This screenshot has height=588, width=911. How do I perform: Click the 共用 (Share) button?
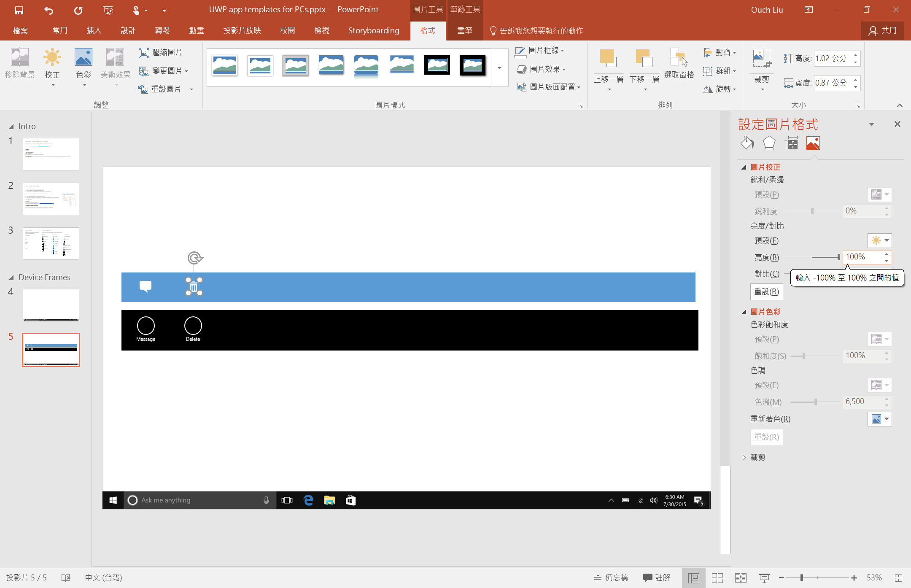tap(882, 30)
